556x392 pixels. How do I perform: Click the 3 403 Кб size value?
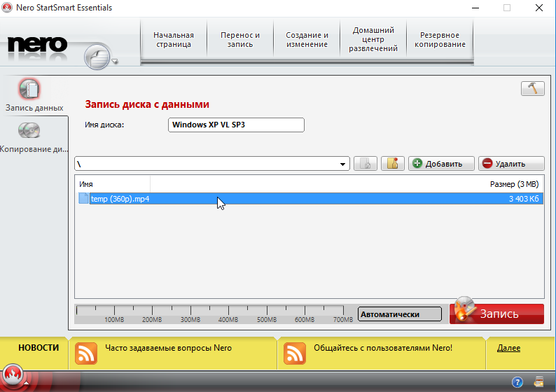[524, 199]
